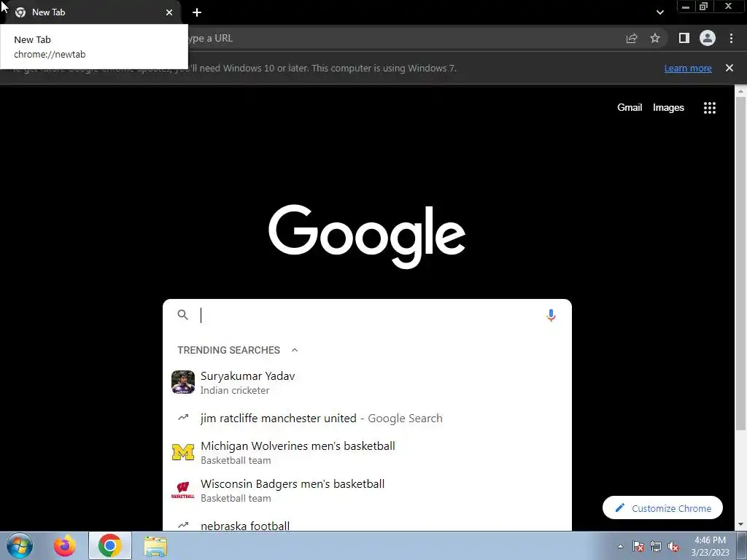747x560 pixels.
Task: Dismiss the Windows 7 update infobar
Action: (x=729, y=68)
